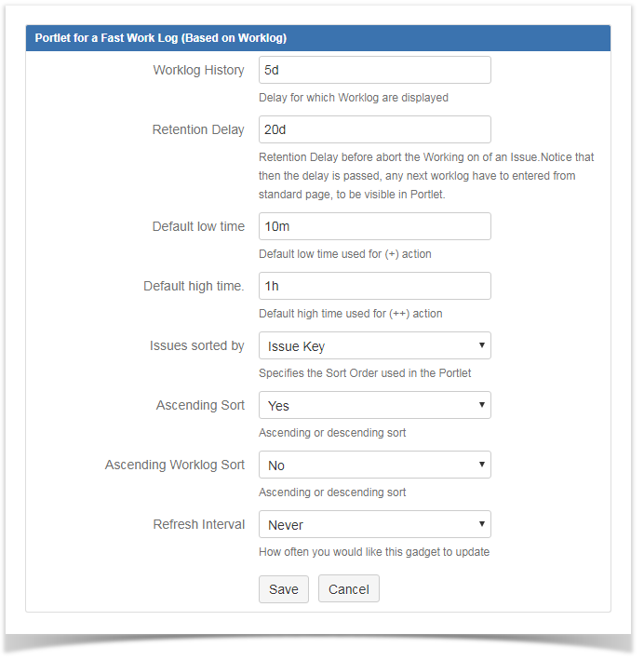Click the Retention Delay help description text
This screenshot has width=644, height=661.
pos(425,176)
